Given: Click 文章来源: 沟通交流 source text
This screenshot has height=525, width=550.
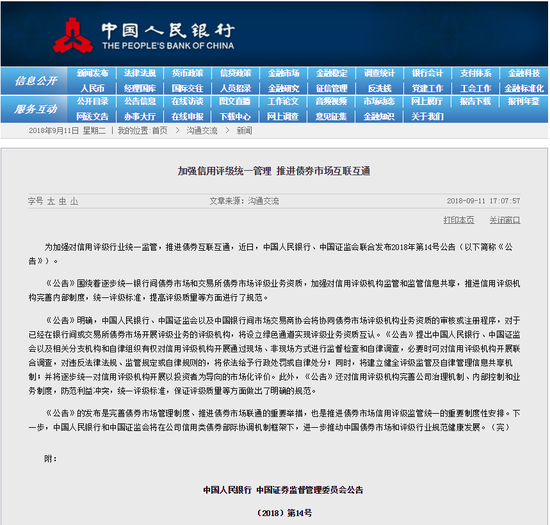Looking at the screenshot, I should [x=244, y=201].
